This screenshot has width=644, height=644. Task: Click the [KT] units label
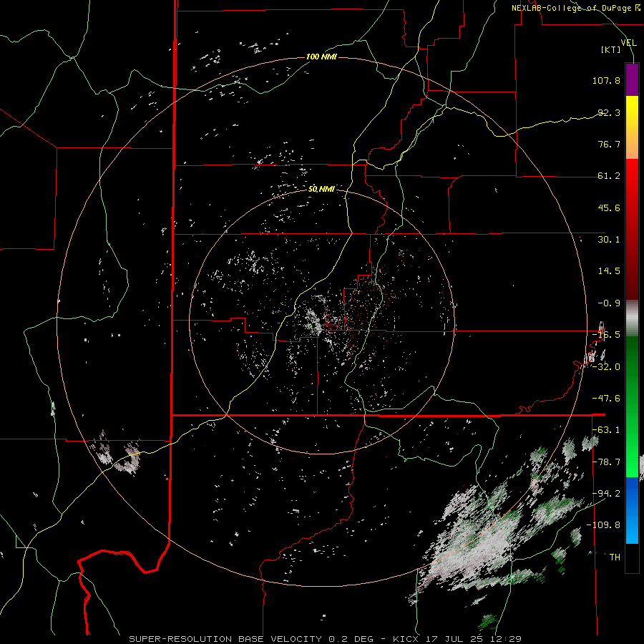click(x=611, y=49)
